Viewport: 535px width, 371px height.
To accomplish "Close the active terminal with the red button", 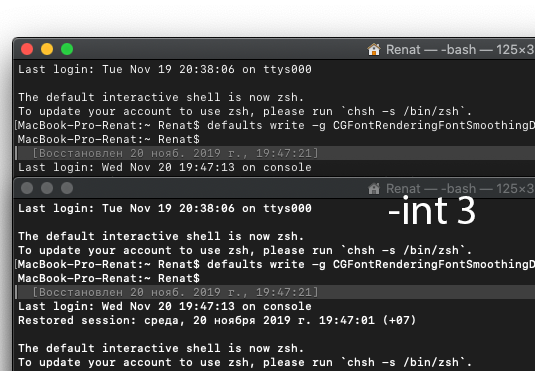I will click(27, 49).
